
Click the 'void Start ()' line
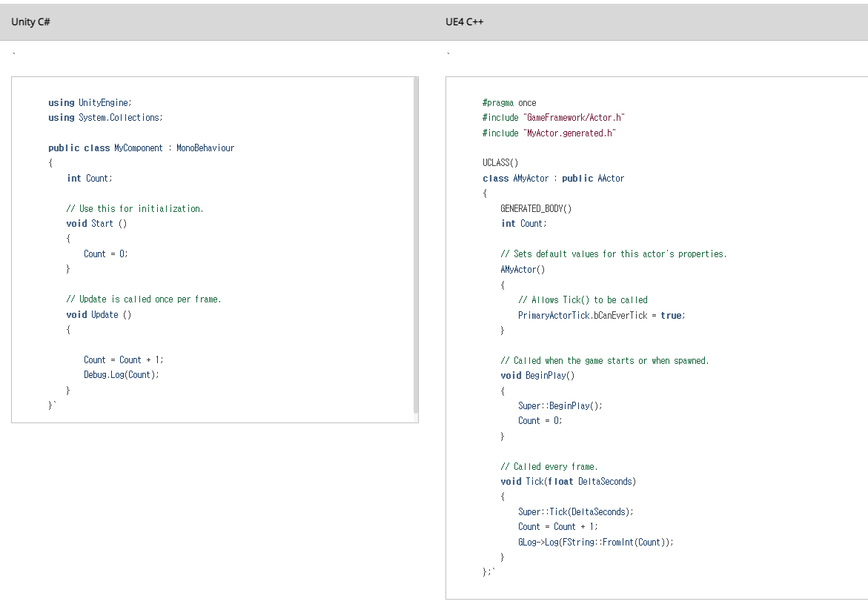[x=96, y=224]
